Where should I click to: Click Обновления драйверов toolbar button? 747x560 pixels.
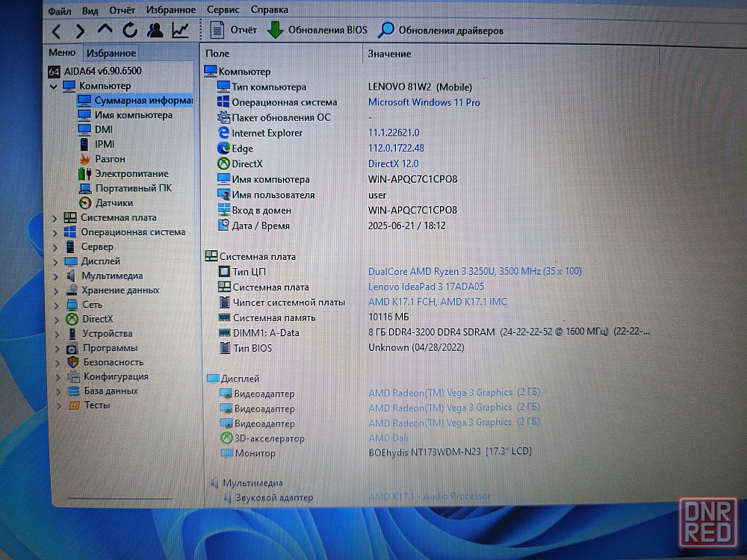click(441, 31)
